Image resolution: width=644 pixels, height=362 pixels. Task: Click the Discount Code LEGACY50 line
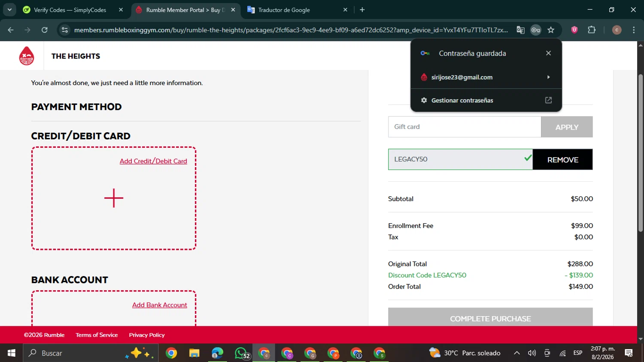pyautogui.click(x=490, y=275)
